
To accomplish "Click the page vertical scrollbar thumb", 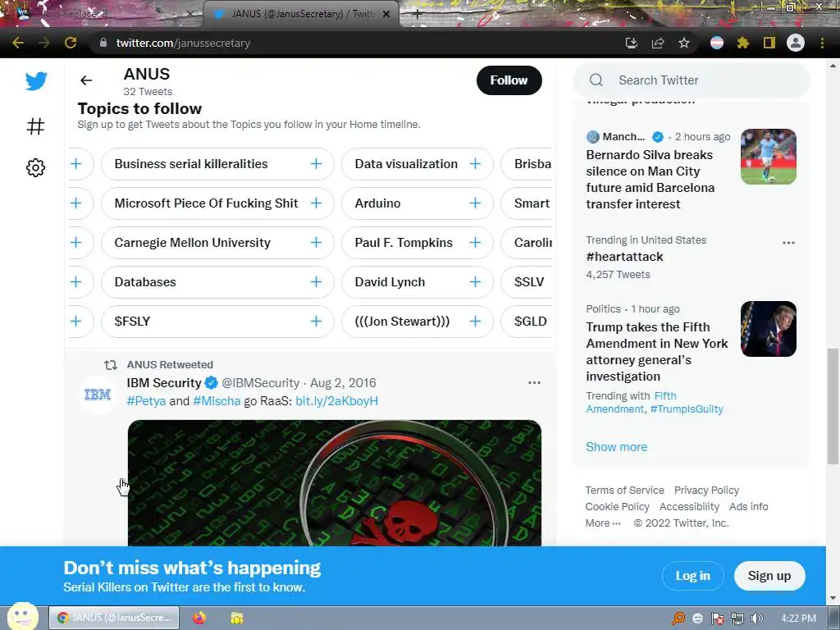I will (x=832, y=406).
